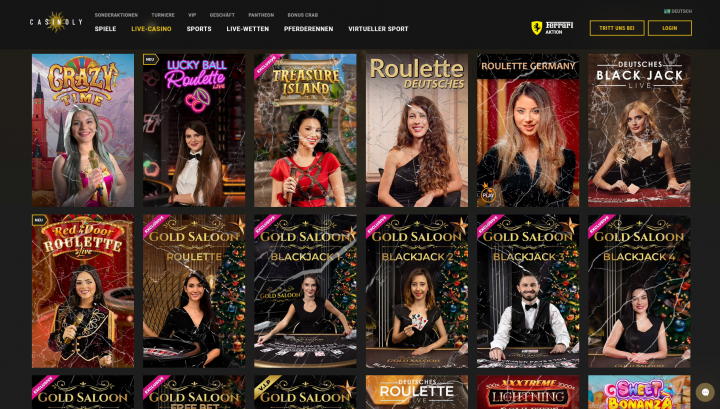Viewport: 720px width, 409px height.
Task: Click the Tritt uns bei button
Action: pos(617,28)
